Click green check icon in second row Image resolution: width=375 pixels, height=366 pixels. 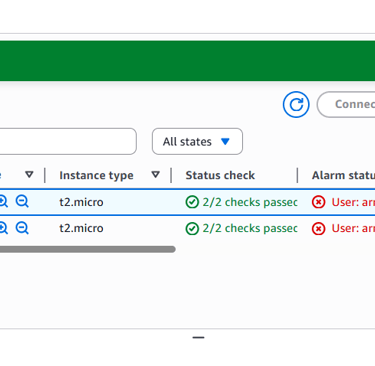click(x=192, y=229)
